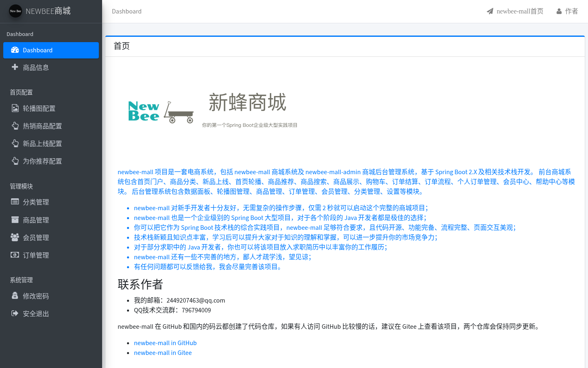
Task: Choose 安全退出 to log out
Action: [x=51, y=314]
